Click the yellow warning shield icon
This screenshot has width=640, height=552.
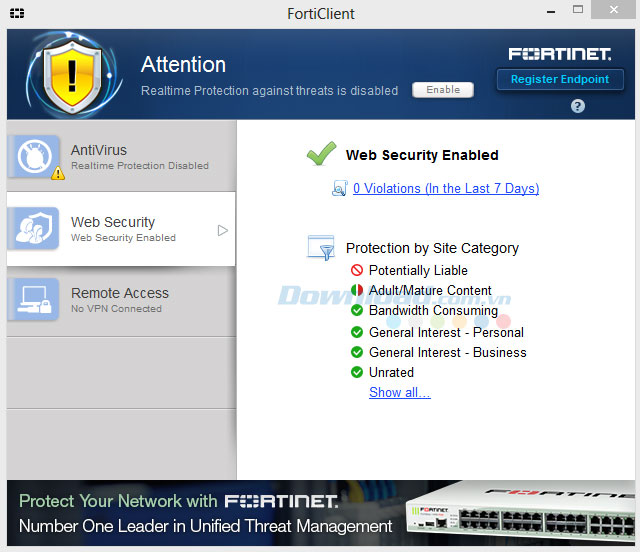(72, 76)
